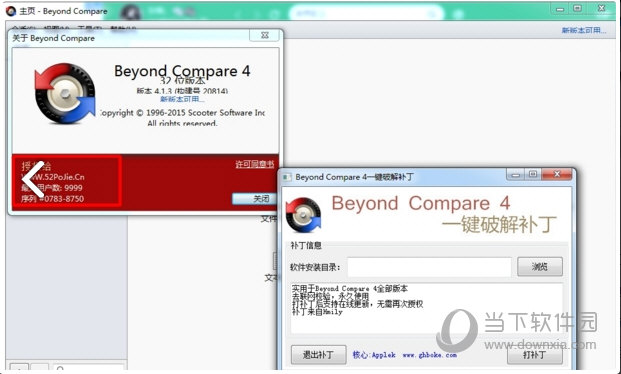The width and height of the screenshot is (621, 374).
Task: Click inside the patch description text box
Action: click(x=427, y=308)
